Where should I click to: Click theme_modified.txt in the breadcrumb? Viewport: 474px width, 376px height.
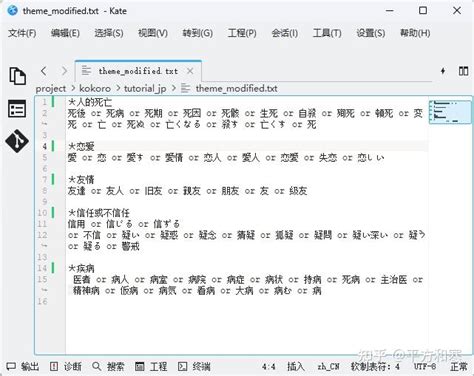tap(236, 89)
